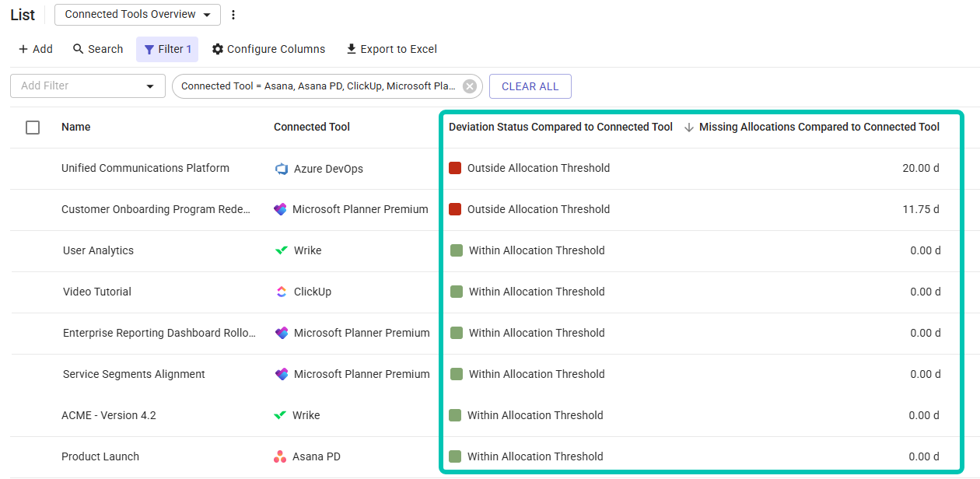Viewport: 980px width, 479px height.
Task: Click Deviation Status Compared to Connected Tool header
Action: click(561, 127)
